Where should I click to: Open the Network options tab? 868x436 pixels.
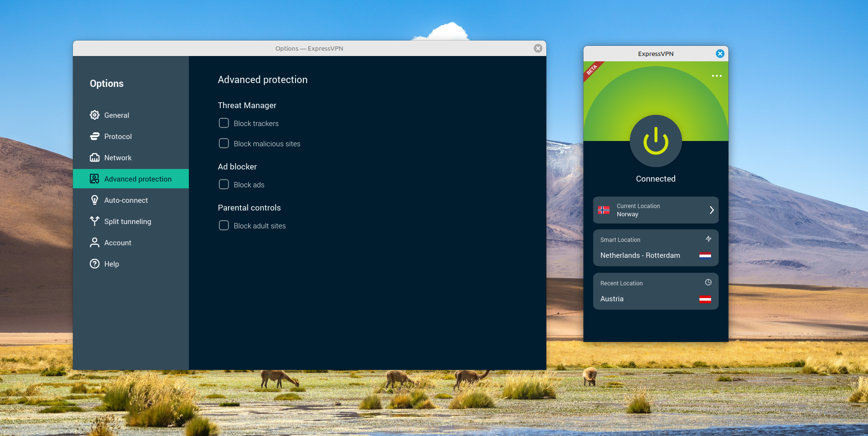131,157
